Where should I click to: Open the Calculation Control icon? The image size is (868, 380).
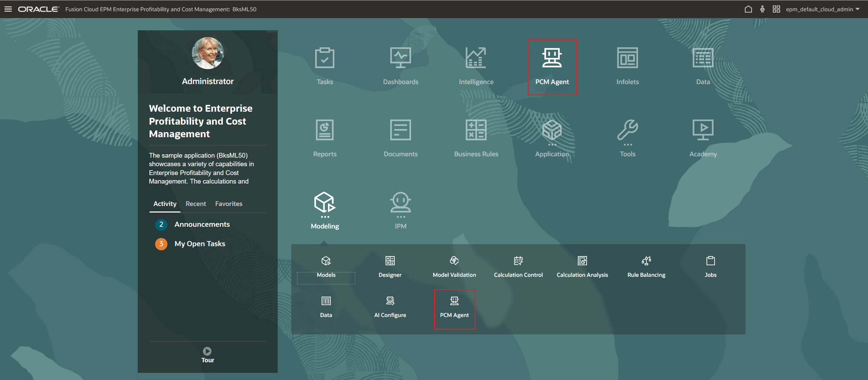(x=518, y=267)
